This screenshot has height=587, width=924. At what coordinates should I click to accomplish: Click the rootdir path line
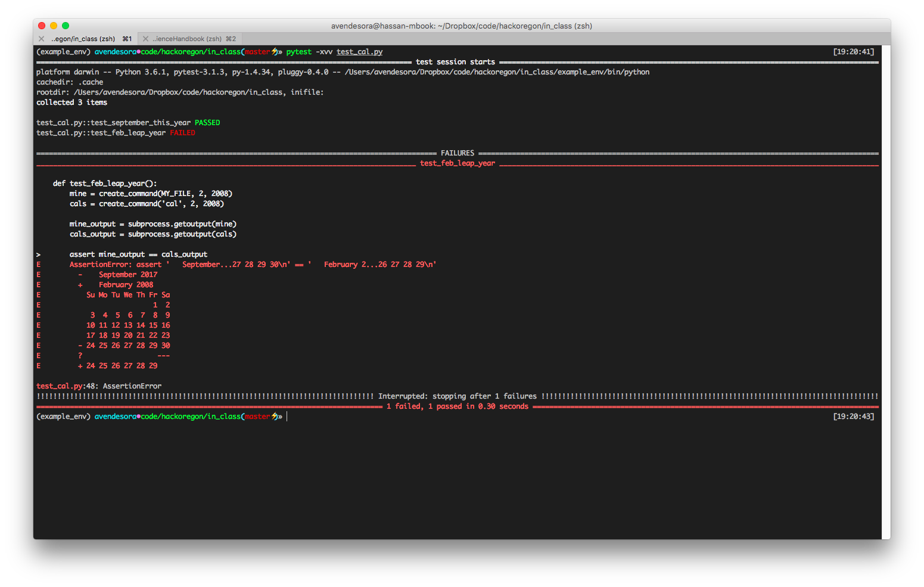pyautogui.click(x=180, y=92)
